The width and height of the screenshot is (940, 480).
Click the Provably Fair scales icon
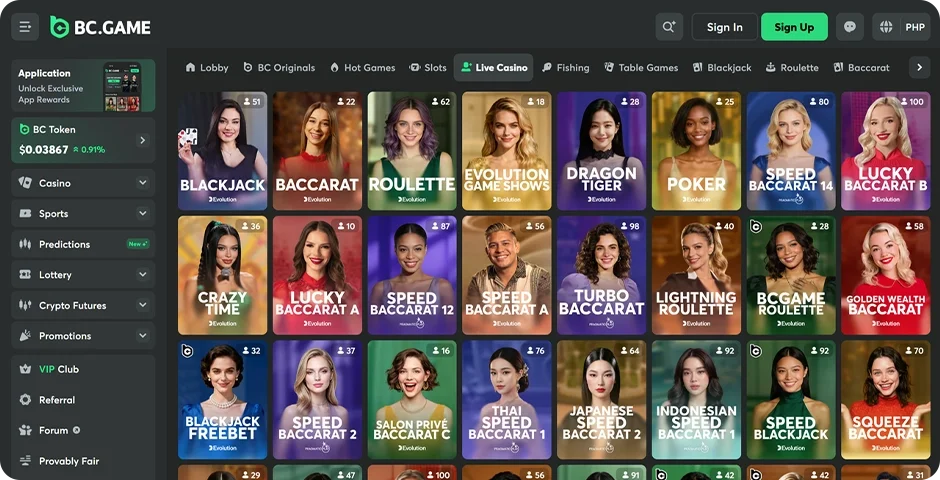tap(25, 461)
